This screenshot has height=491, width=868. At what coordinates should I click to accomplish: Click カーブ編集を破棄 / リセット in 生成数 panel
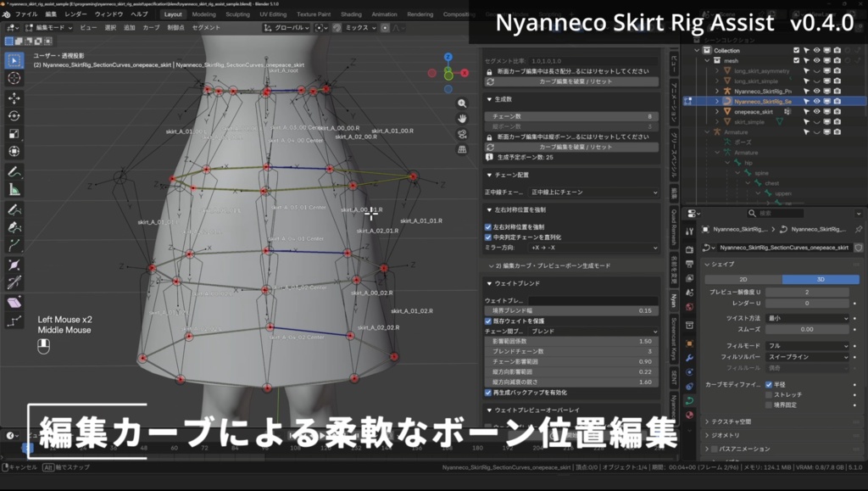click(x=572, y=148)
